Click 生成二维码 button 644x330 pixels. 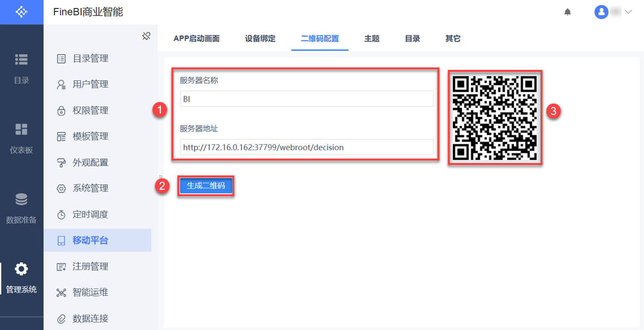pos(206,186)
